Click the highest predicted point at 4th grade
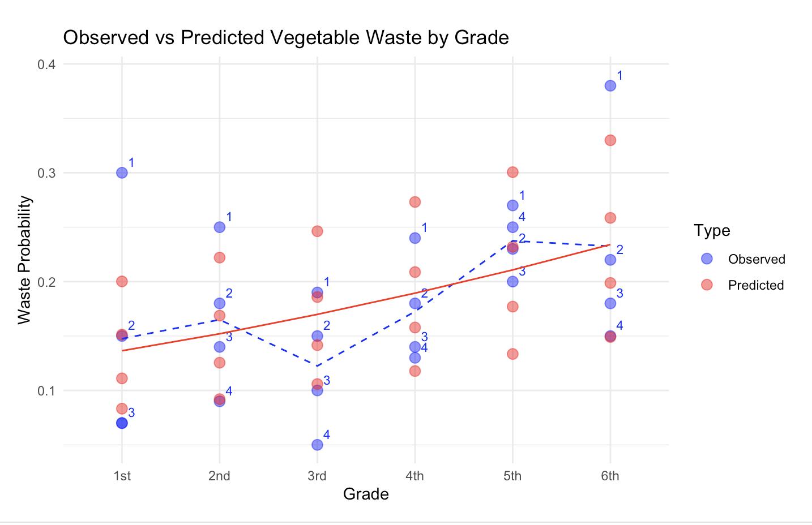The height and width of the screenshot is (525, 812). click(414, 202)
